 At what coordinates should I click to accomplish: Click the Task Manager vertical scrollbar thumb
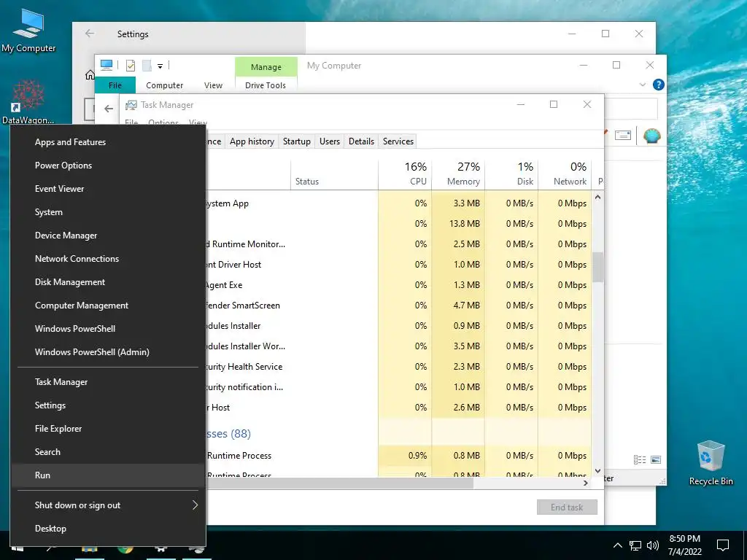598,267
